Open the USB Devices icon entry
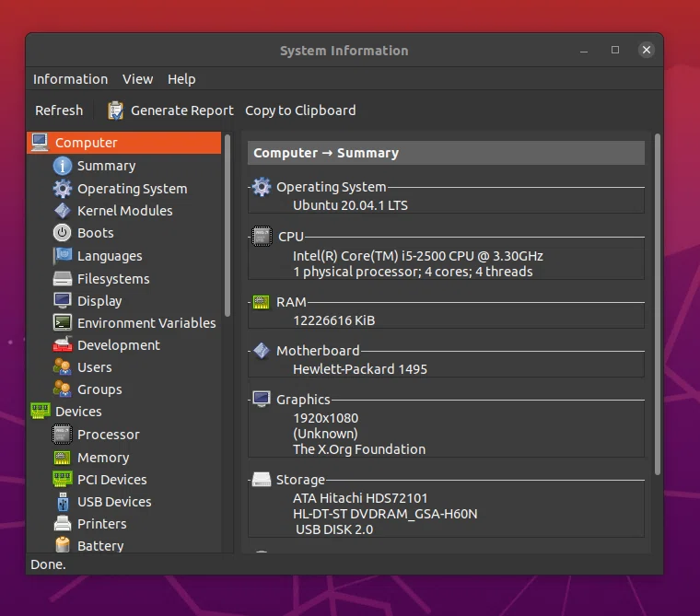The height and width of the screenshot is (616, 700). tap(63, 502)
